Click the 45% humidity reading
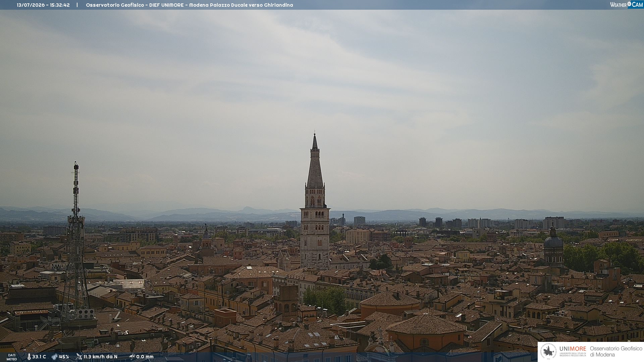This screenshot has width=644, height=362. tap(64, 357)
